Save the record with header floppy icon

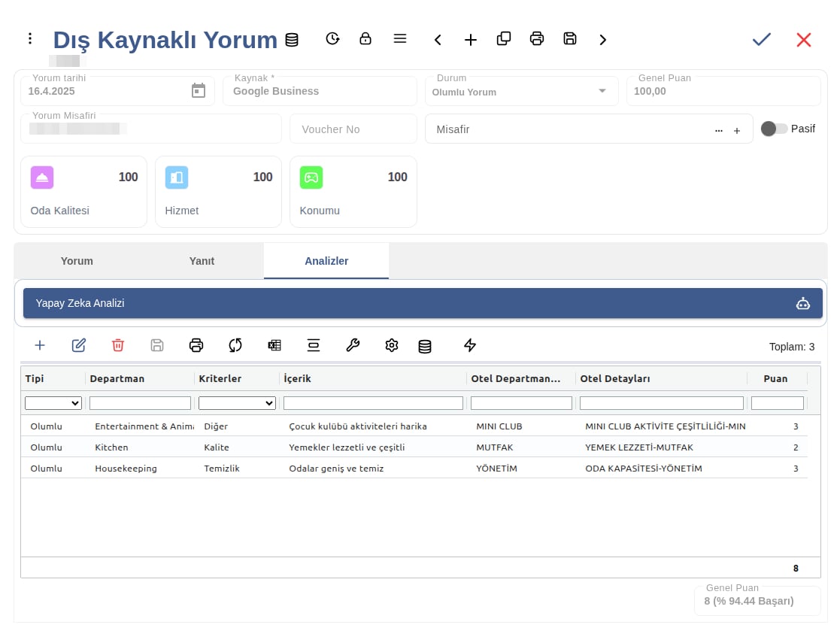570,38
